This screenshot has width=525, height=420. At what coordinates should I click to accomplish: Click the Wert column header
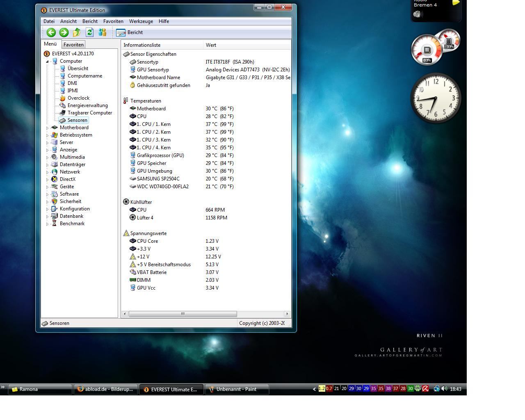[247, 45]
